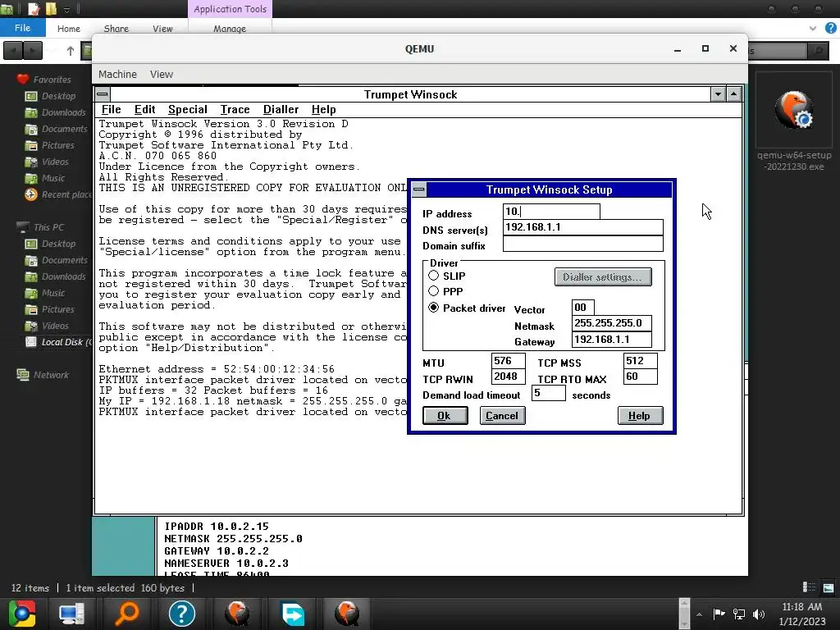840x630 pixels.
Task: Click Explorer back navigation arrow
Action: coord(13,50)
